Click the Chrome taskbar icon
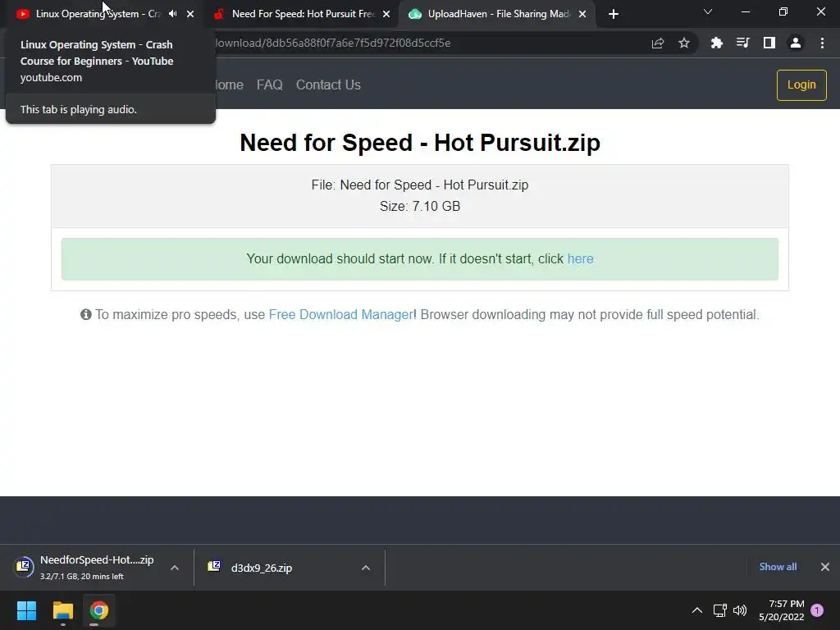 (98, 610)
